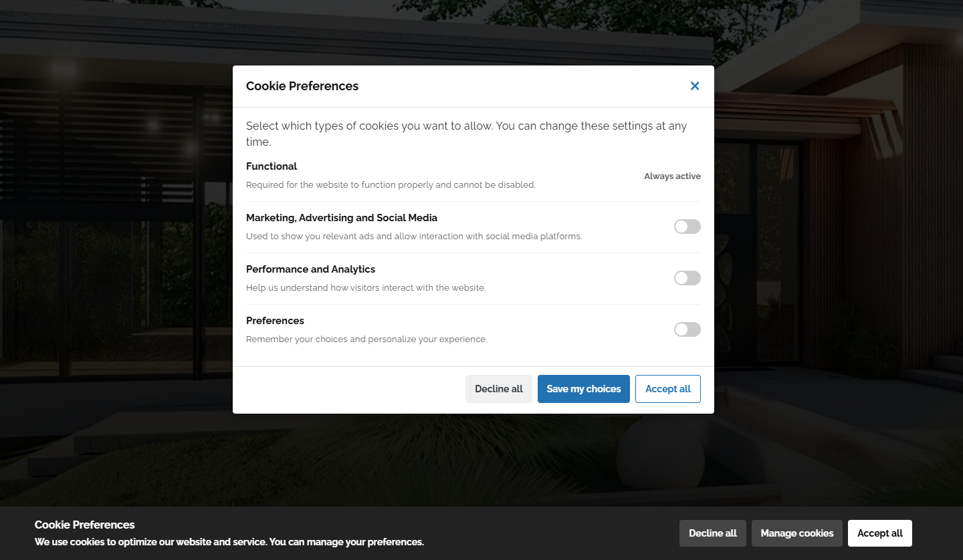The image size is (963, 560).
Task: Select the Functional category heading
Action: point(272,166)
